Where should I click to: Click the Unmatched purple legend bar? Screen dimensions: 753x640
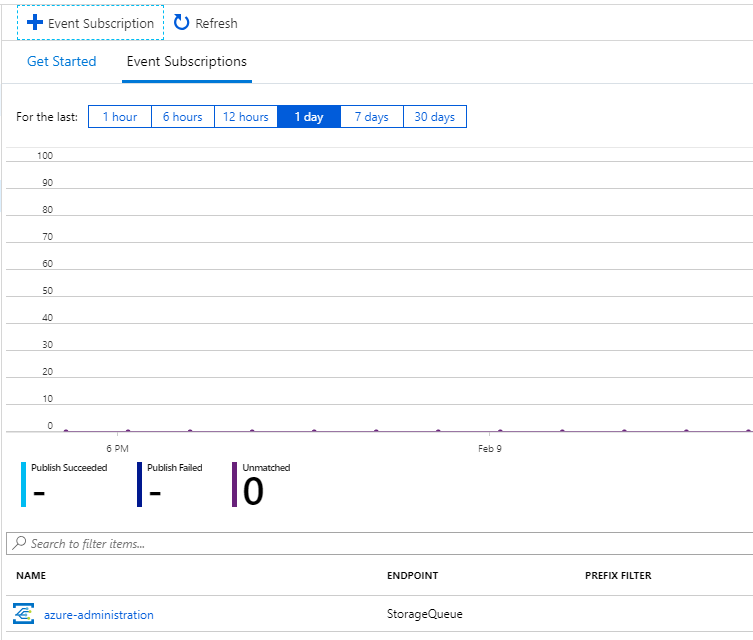[234, 484]
